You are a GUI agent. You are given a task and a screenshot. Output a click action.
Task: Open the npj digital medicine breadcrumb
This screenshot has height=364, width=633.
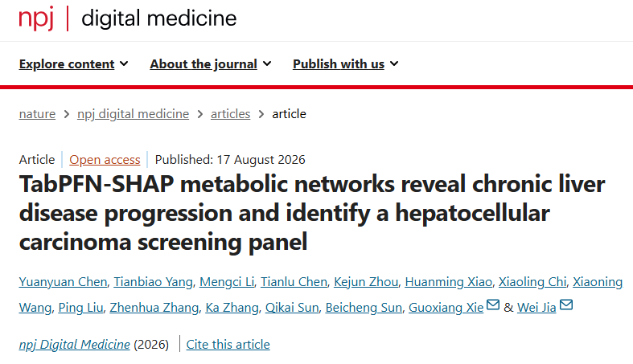[x=134, y=114]
